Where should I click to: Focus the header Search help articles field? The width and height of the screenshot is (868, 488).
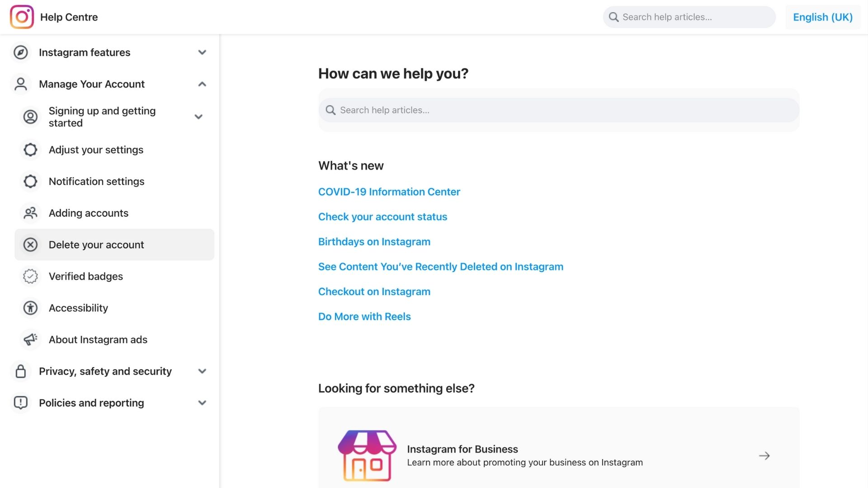pyautogui.click(x=689, y=17)
